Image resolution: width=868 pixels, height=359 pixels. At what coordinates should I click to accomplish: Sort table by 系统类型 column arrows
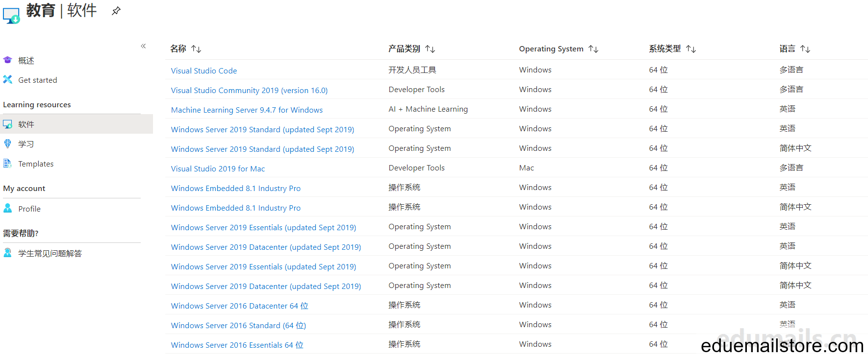(691, 49)
